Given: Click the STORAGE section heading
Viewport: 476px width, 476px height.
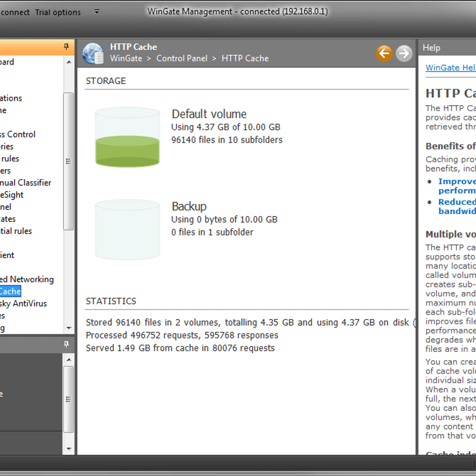Looking at the screenshot, I should click(x=106, y=81).
